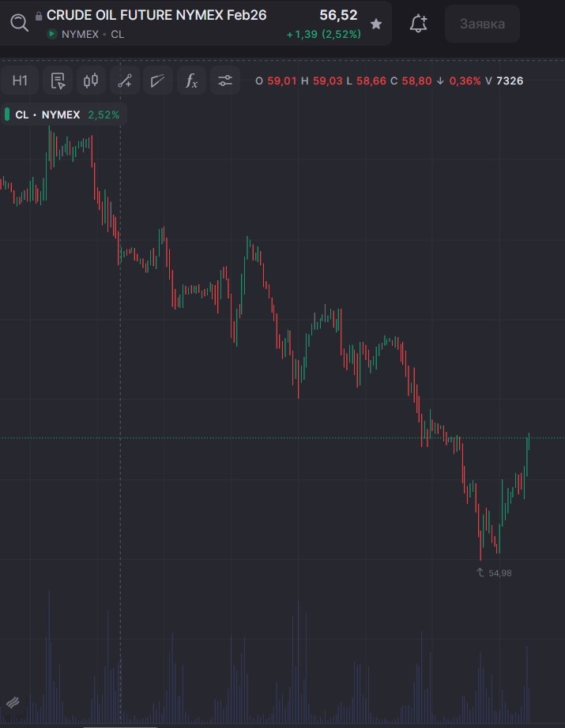This screenshot has height=728, width=565.
Task: Click the lock icon beside instrument name
Action: point(39,17)
